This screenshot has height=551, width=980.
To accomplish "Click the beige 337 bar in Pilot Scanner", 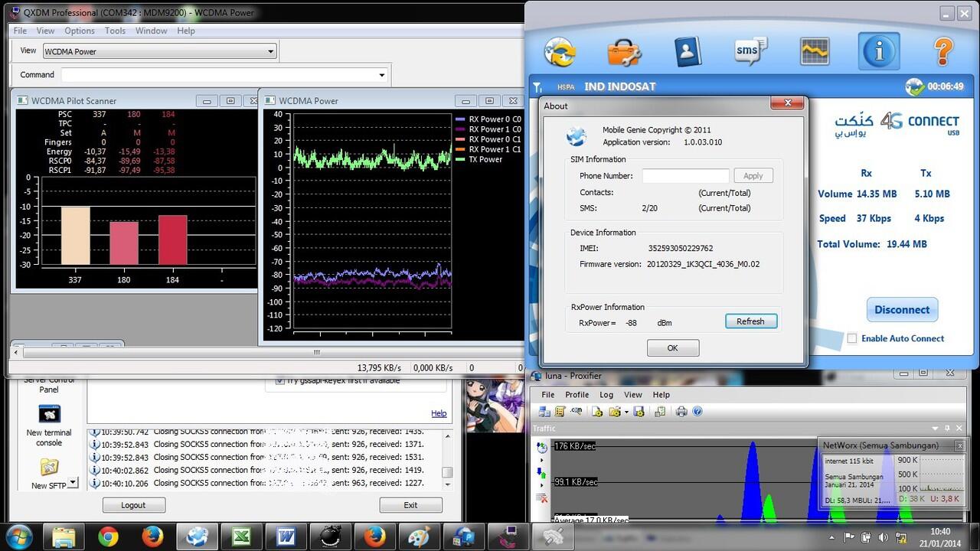I will coord(76,236).
